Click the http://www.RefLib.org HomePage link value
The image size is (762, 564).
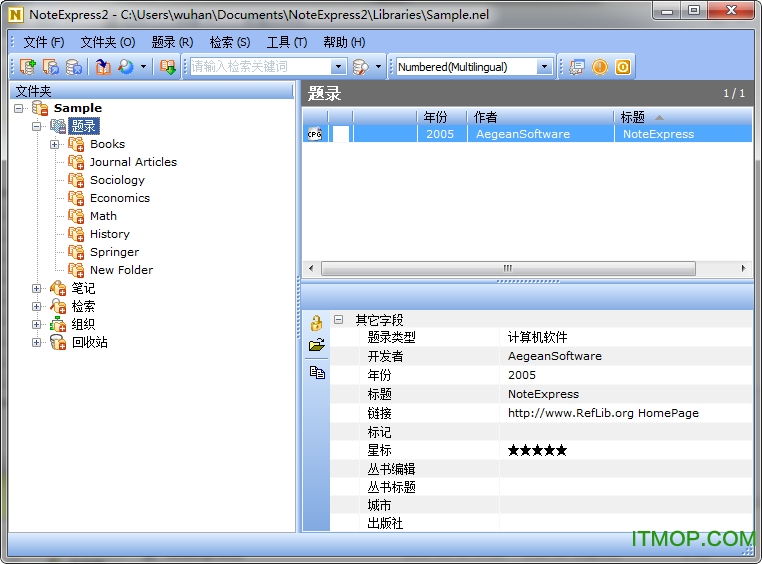(x=603, y=413)
